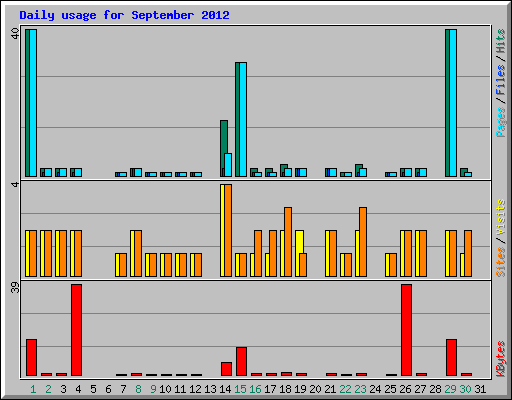Select the "40" axis value of the top chart

[x=15, y=33]
